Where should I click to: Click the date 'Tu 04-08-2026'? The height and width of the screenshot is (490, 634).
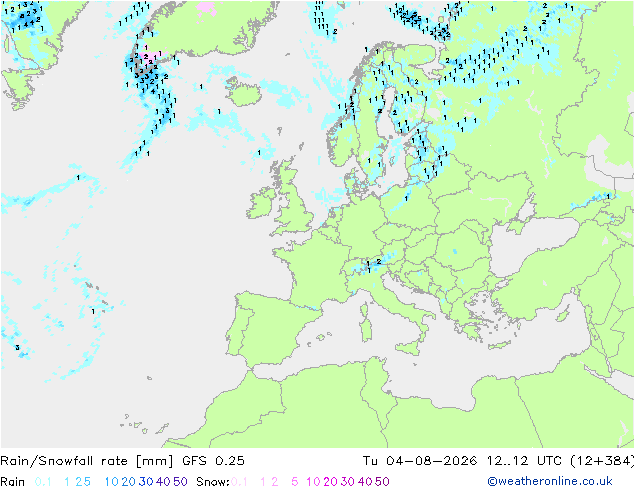click(x=419, y=461)
